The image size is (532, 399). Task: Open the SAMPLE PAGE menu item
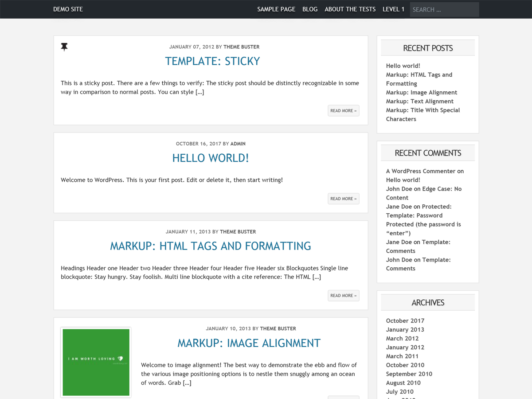click(276, 9)
